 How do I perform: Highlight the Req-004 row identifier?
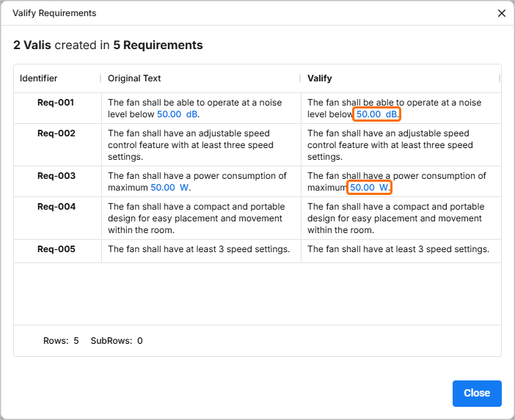pos(56,207)
